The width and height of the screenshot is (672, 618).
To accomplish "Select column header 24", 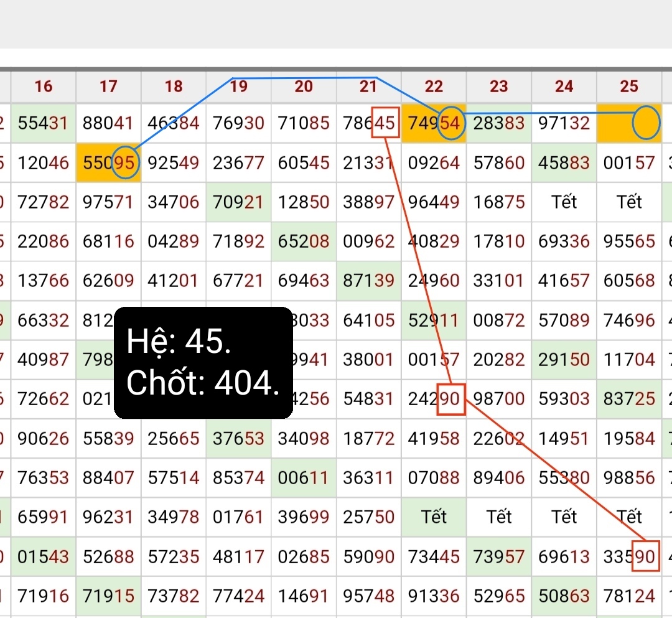I will pos(564,87).
